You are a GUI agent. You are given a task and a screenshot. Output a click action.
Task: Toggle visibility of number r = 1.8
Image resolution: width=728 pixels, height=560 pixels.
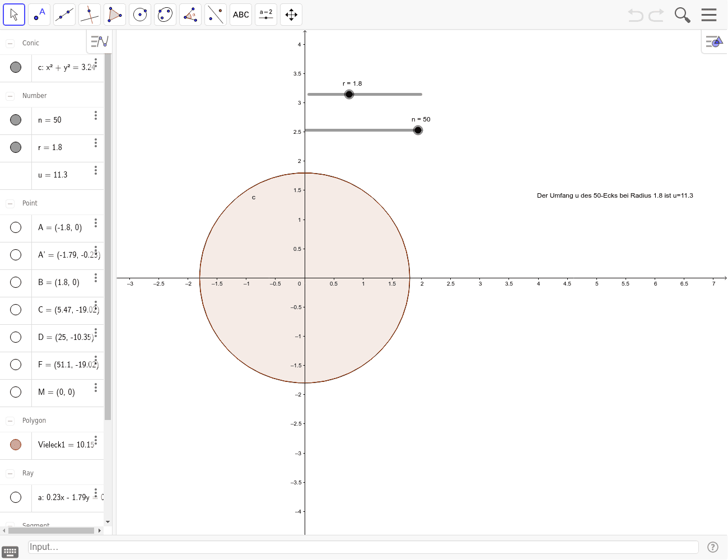point(16,147)
